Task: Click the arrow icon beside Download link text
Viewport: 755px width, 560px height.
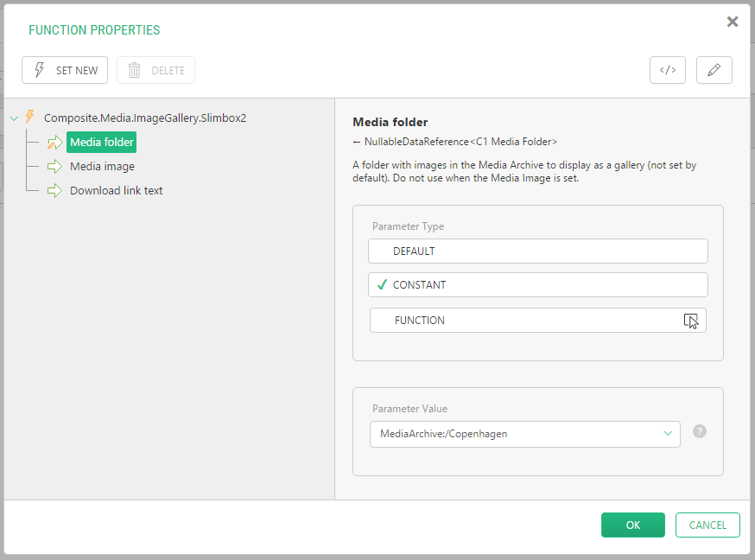Action: (x=55, y=191)
